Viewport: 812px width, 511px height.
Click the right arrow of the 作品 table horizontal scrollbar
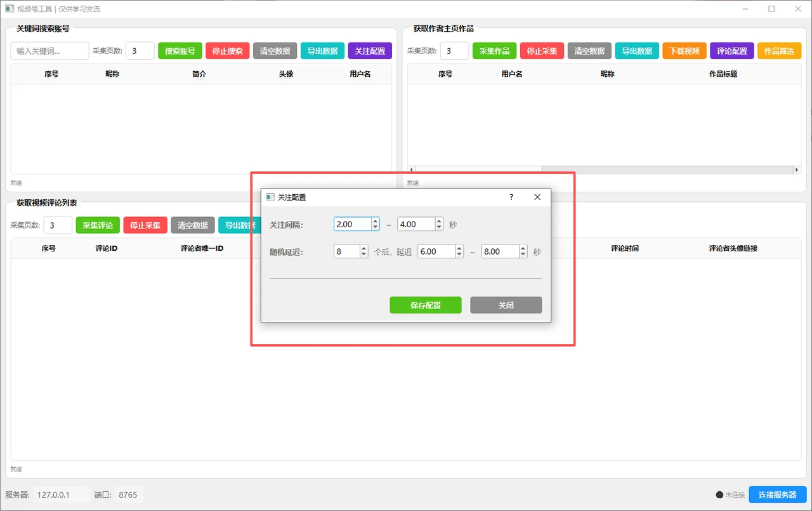click(x=797, y=169)
